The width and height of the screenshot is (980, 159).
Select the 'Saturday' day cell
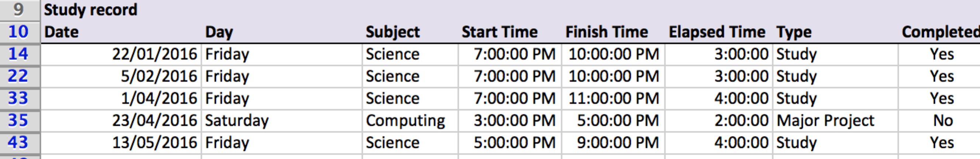(237, 121)
